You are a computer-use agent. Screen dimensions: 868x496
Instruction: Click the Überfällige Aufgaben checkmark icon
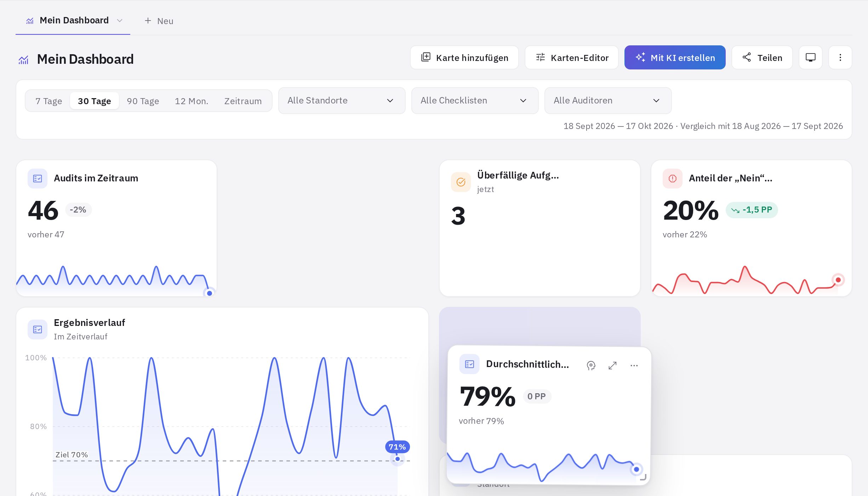point(461,182)
